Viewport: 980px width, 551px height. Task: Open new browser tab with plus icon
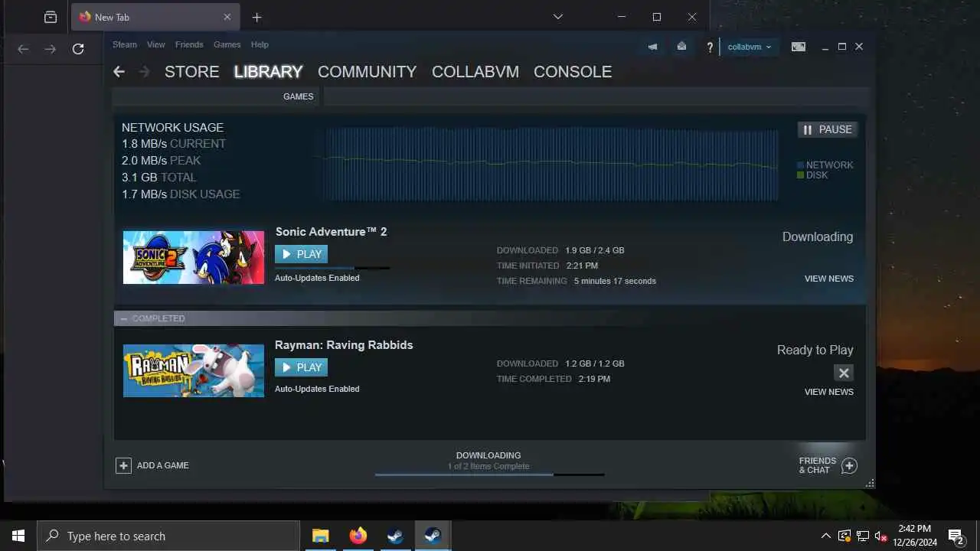(256, 17)
